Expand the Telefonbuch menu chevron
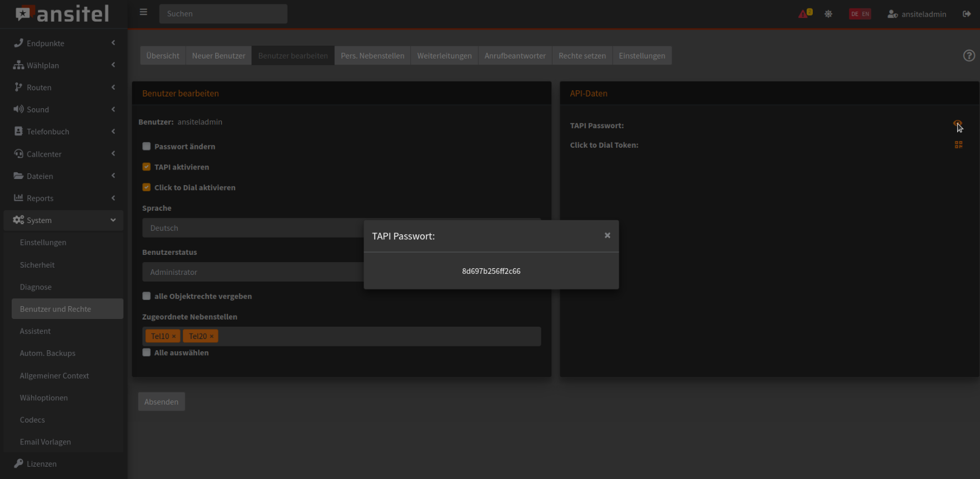The width and height of the screenshot is (980, 479). pos(113,131)
